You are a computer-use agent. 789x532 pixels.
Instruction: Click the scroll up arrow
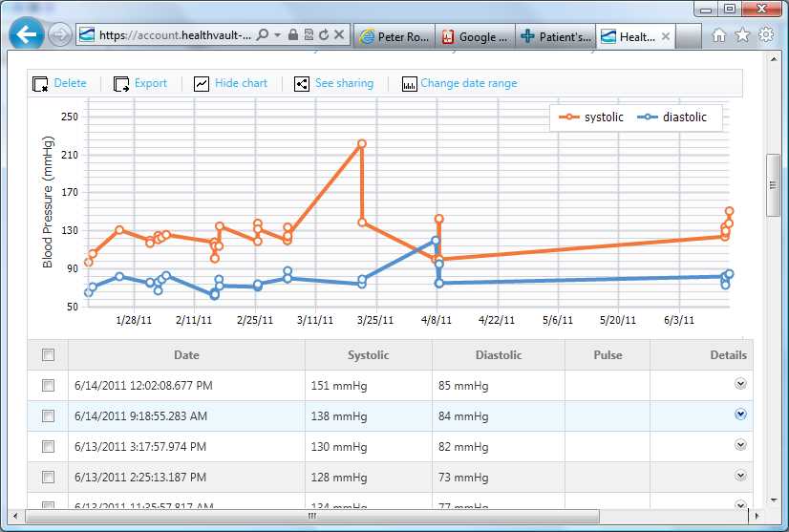(x=774, y=59)
